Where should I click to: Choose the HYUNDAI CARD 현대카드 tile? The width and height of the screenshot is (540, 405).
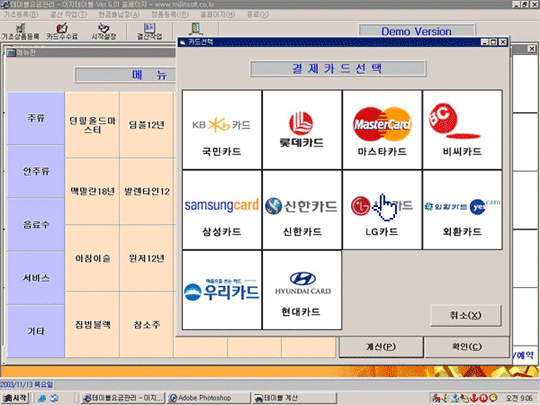pos(302,290)
